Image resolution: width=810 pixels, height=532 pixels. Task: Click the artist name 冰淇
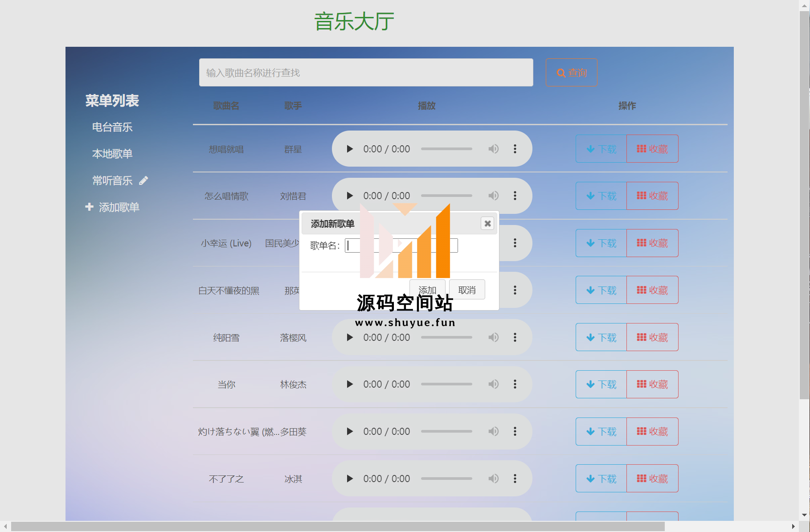(293, 479)
